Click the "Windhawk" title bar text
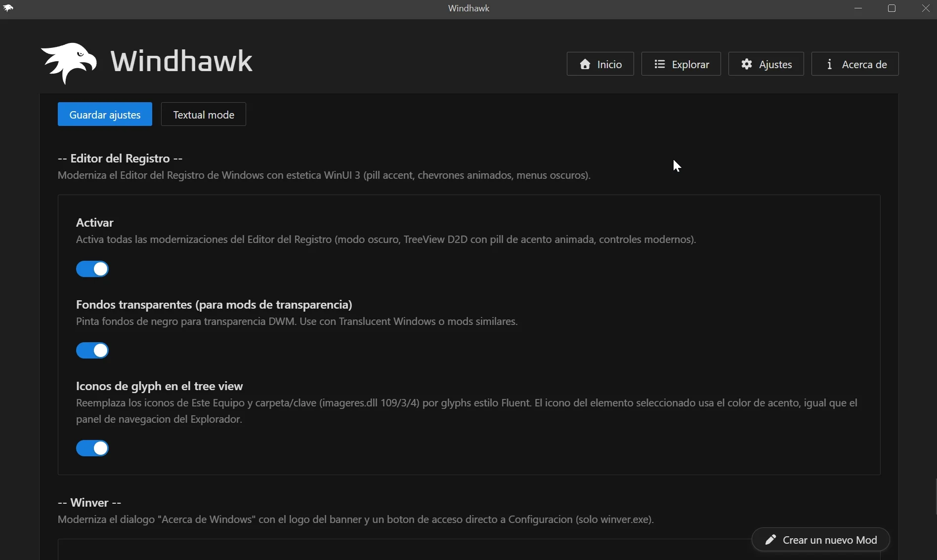The width and height of the screenshot is (937, 560). coord(468,8)
